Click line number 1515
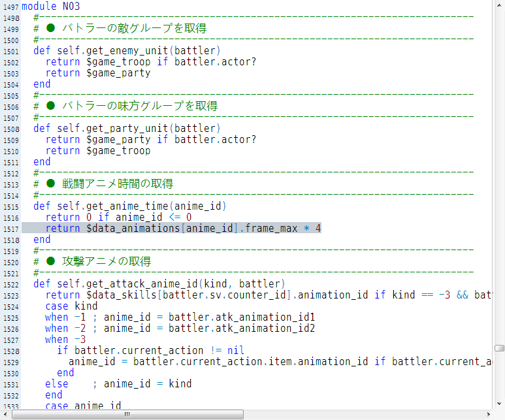This screenshot has width=505, height=420. point(10,207)
